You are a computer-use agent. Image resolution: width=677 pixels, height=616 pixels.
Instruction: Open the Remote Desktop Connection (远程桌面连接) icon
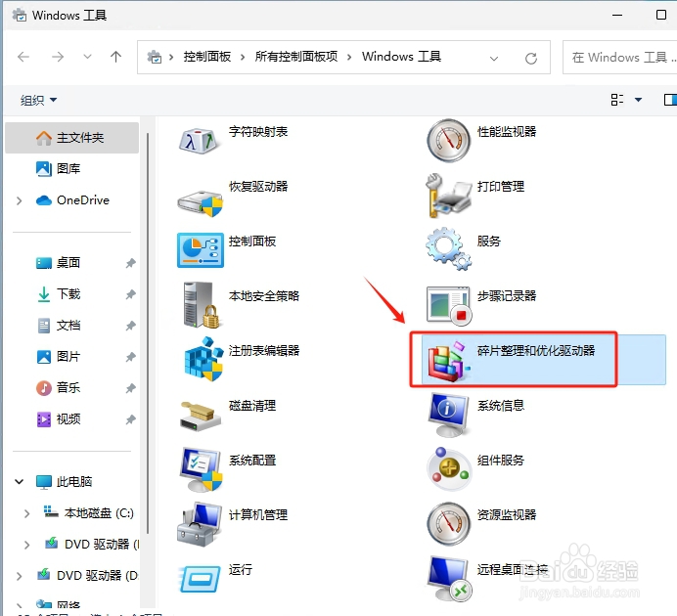[x=448, y=579]
